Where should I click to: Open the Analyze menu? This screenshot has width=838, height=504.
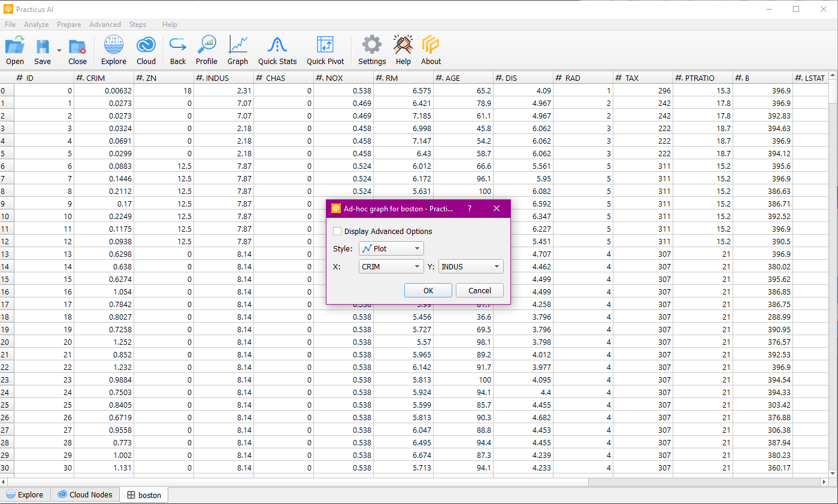tap(36, 25)
